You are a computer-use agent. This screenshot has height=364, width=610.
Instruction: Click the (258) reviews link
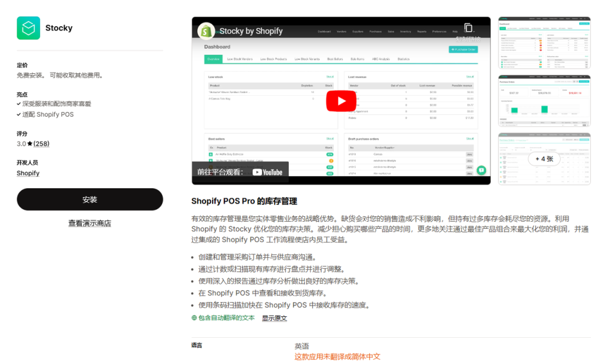[40, 143]
